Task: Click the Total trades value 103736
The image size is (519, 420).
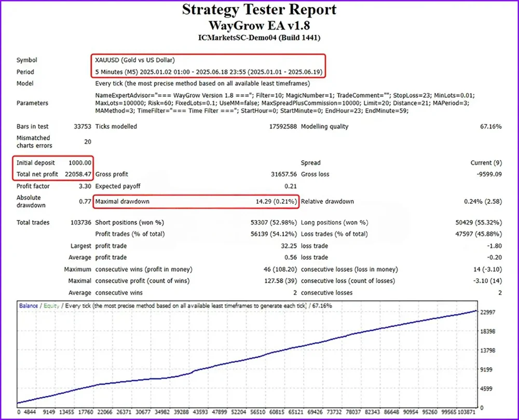Action: tap(81, 222)
